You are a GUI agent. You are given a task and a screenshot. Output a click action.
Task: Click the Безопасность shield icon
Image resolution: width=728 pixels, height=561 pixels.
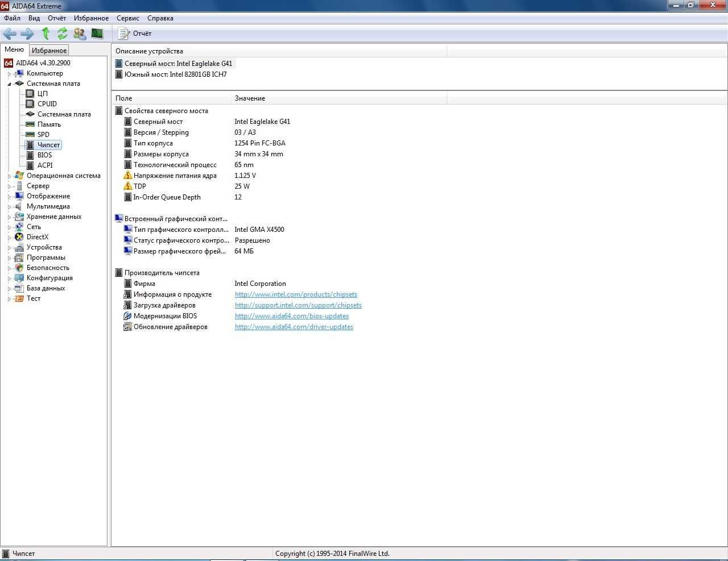[19, 268]
